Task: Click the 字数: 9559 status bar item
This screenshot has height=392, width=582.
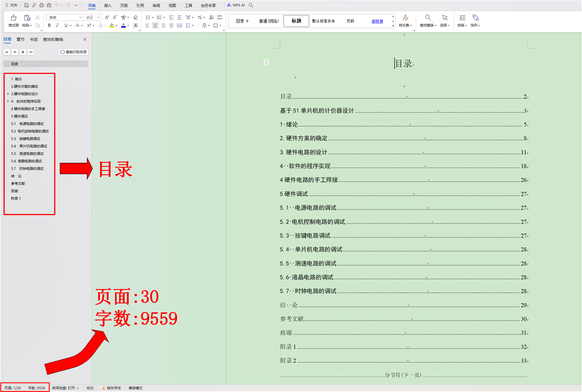Action: point(37,388)
